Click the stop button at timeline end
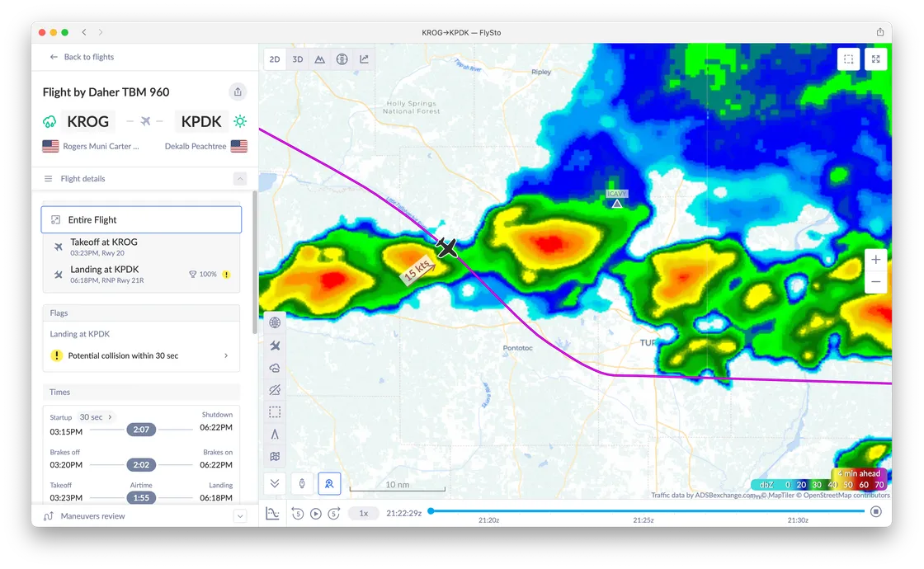 876,511
